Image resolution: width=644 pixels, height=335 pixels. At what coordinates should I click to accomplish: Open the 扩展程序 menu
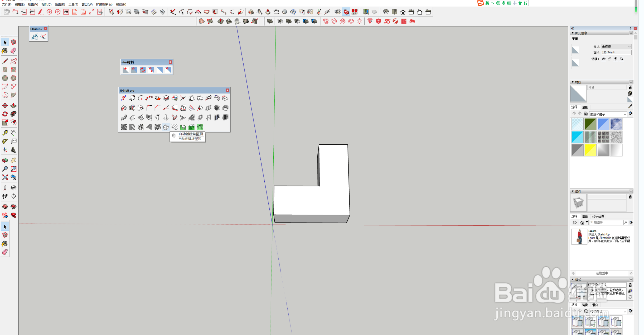point(104,4)
